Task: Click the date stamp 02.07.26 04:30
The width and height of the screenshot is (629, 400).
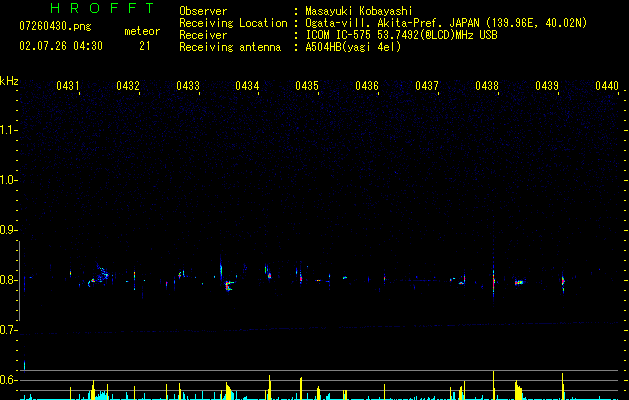Action: pyautogui.click(x=61, y=46)
